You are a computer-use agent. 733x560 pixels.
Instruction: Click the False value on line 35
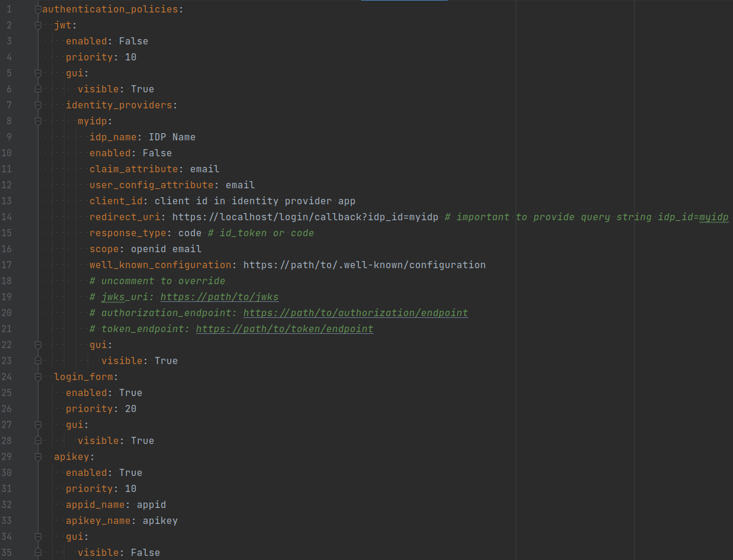coord(145,553)
